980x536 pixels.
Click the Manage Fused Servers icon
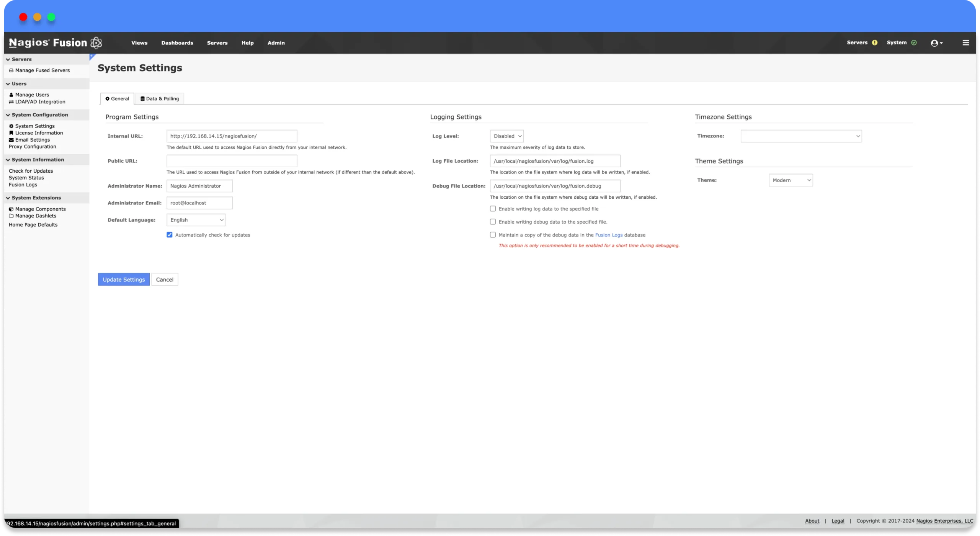click(11, 70)
